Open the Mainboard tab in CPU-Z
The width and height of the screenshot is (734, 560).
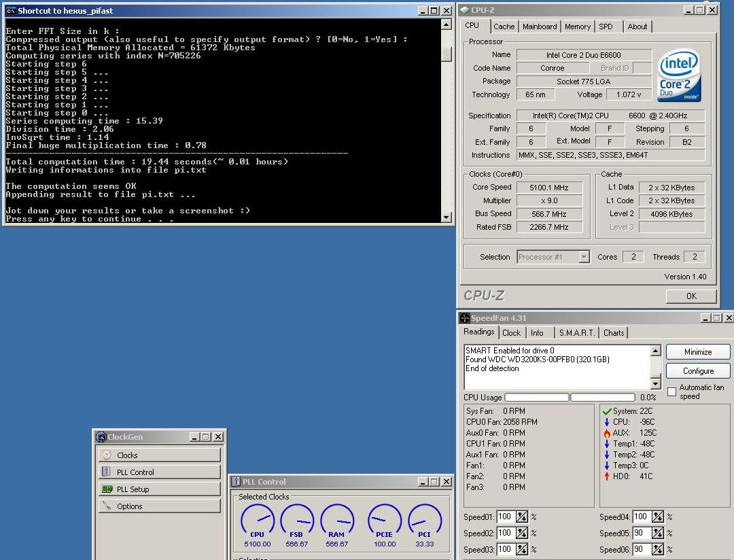[540, 27]
